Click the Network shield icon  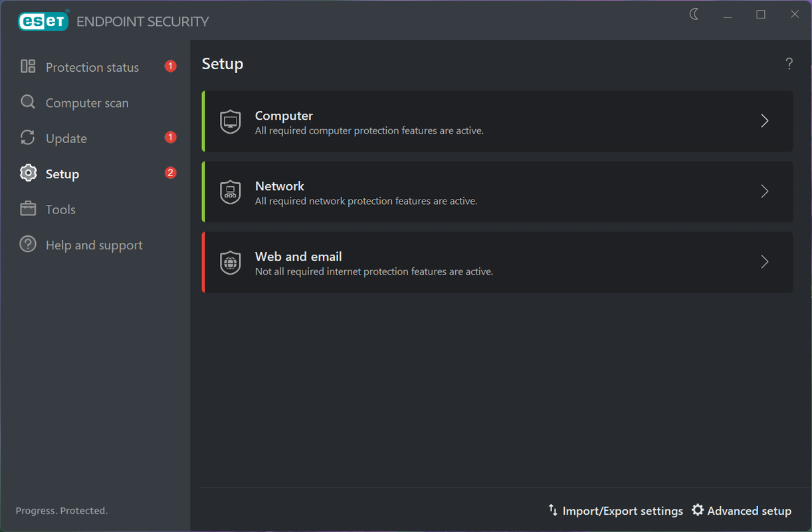(x=231, y=192)
